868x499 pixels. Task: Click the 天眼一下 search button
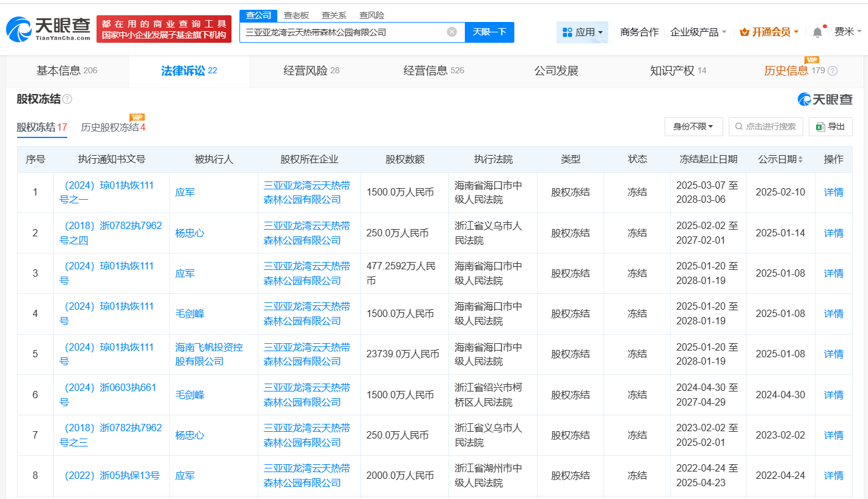pos(489,32)
